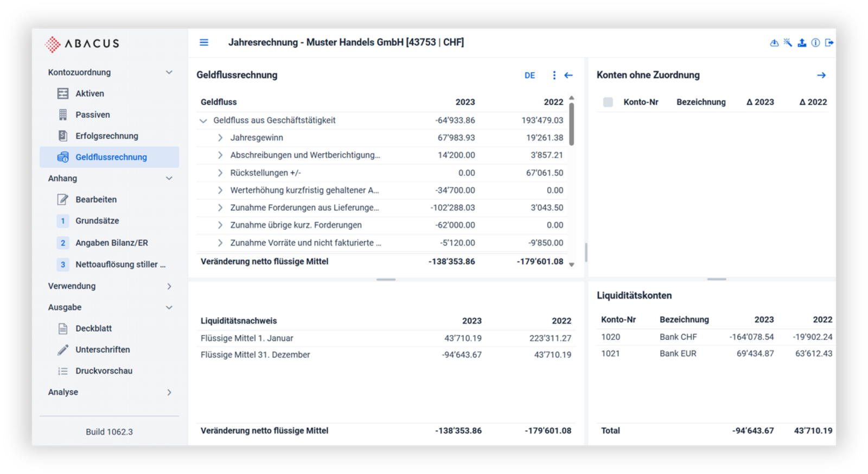The height and width of the screenshot is (474, 868).
Task: Click the upload icon in top toolbar
Action: 802,43
